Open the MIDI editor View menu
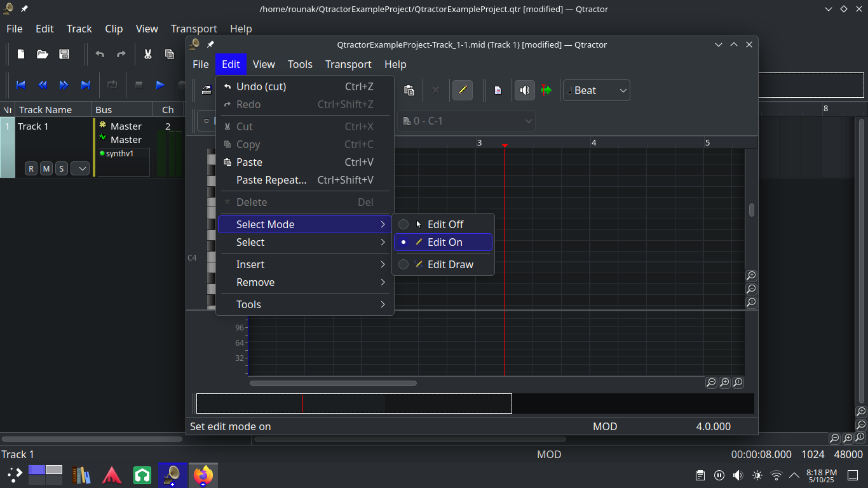Screen dimensions: 868x488 tap(264, 64)
